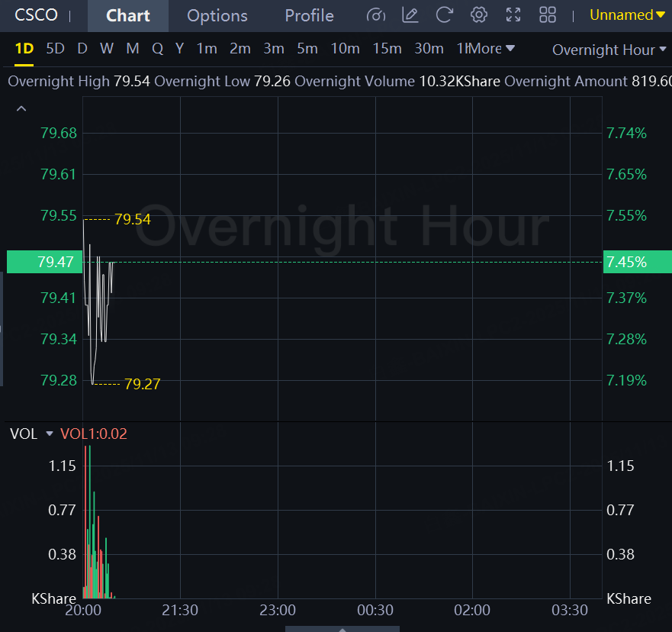Click the bottom panel expand handle

click(342, 628)
